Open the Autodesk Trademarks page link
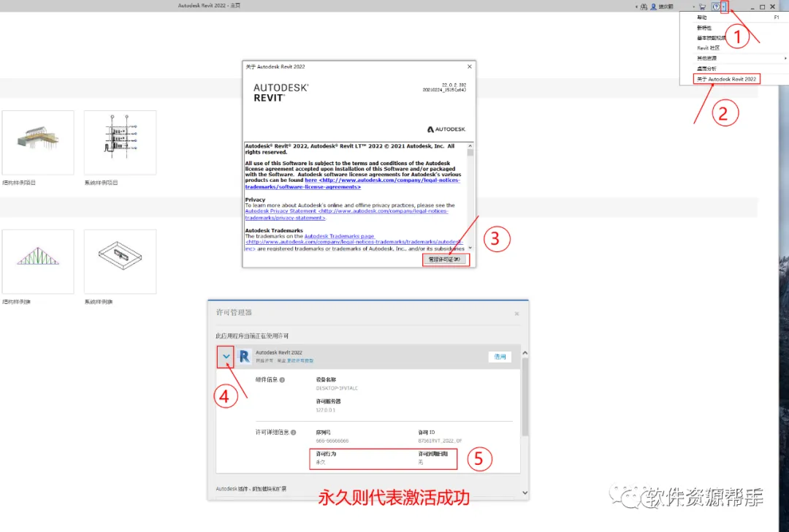Viewport: 789px width, 532px height. click(339, 236)
